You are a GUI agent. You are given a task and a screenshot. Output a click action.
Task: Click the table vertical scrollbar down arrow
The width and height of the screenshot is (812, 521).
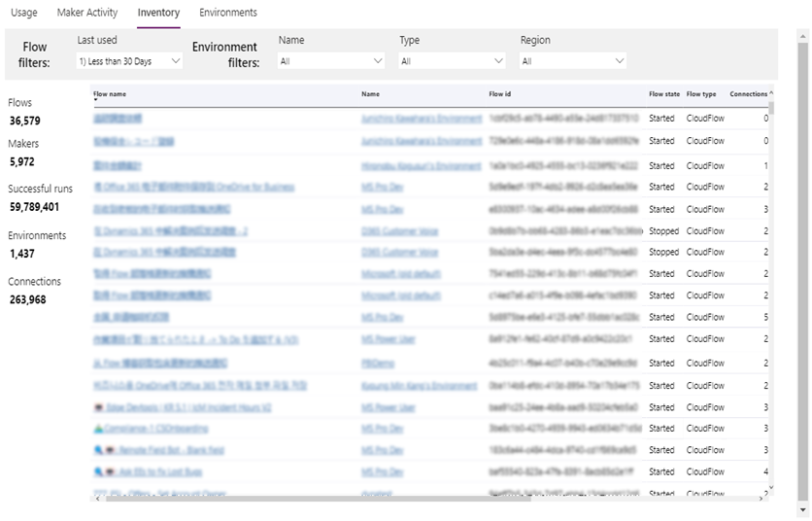click(x=771, y=487)
